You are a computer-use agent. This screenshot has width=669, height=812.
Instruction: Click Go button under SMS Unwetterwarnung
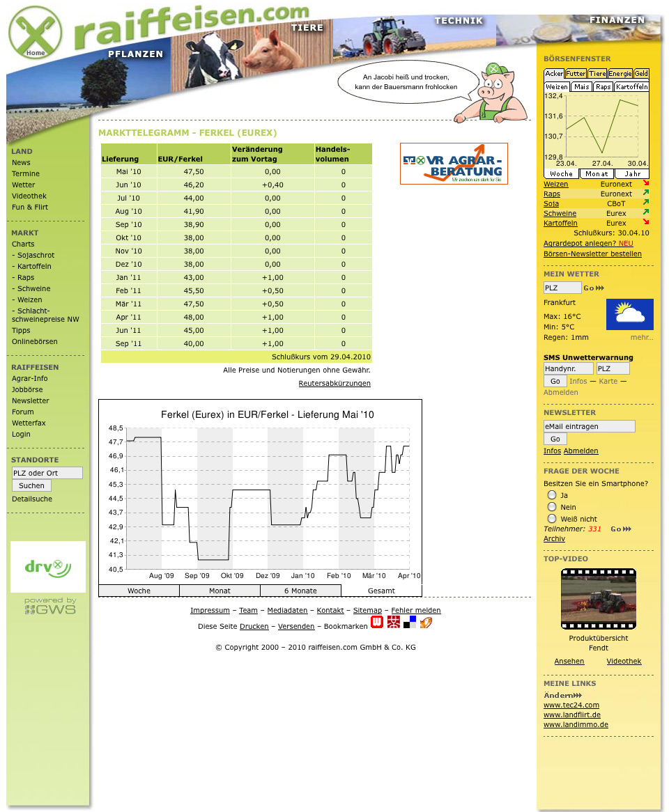pyautogui.click(x=555, y=381)
